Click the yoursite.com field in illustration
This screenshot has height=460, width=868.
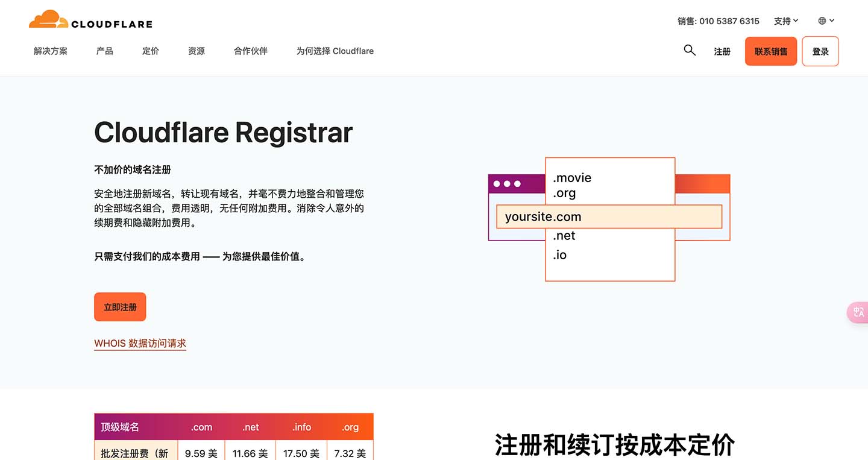(609, 216)
